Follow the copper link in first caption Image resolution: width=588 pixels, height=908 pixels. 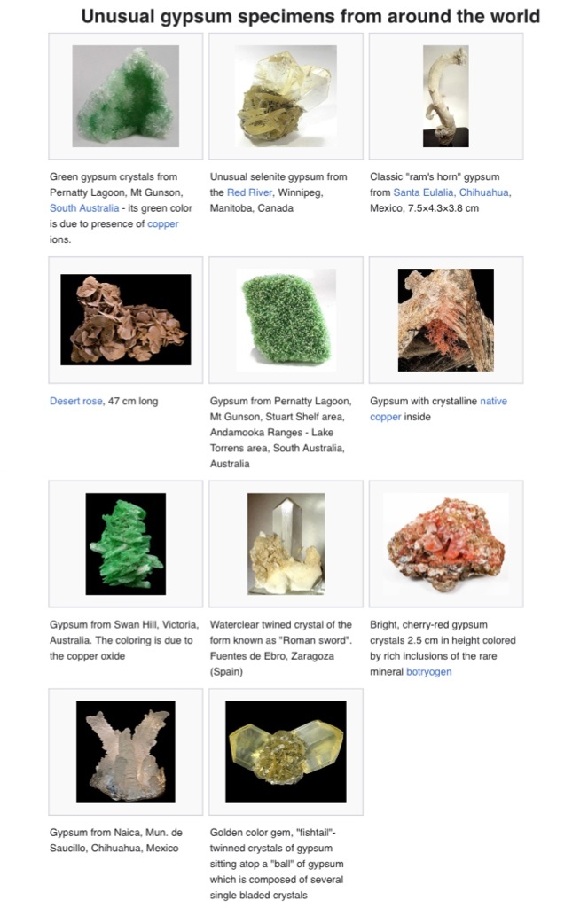click(163, 223)
